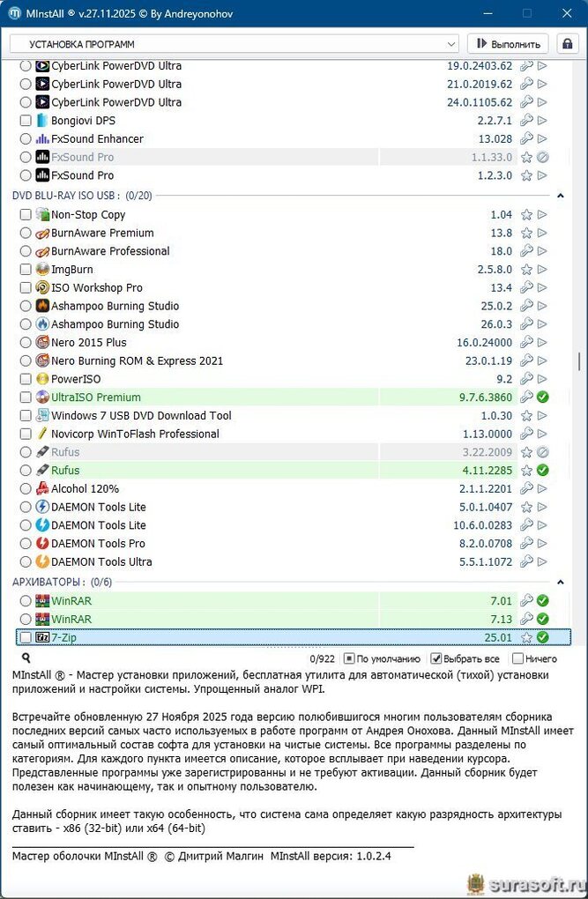The width and height of the screenshot is (588, 899).
Task: Click the 'UltraISO Premium' entry
Action: (x=96, y=397)
